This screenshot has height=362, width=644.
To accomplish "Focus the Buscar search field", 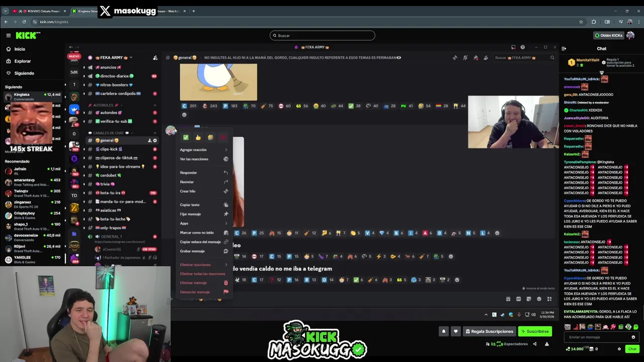I will tap(322, 36).
